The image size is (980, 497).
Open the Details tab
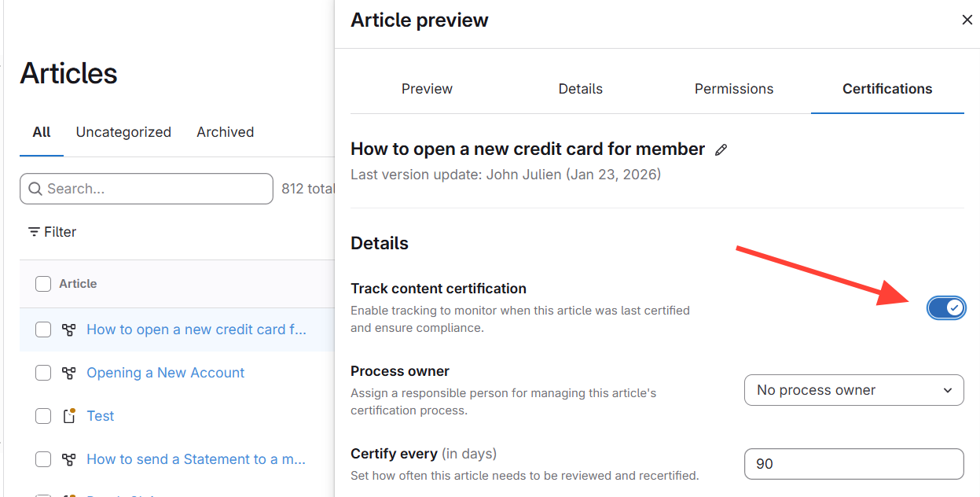point(580,89)
